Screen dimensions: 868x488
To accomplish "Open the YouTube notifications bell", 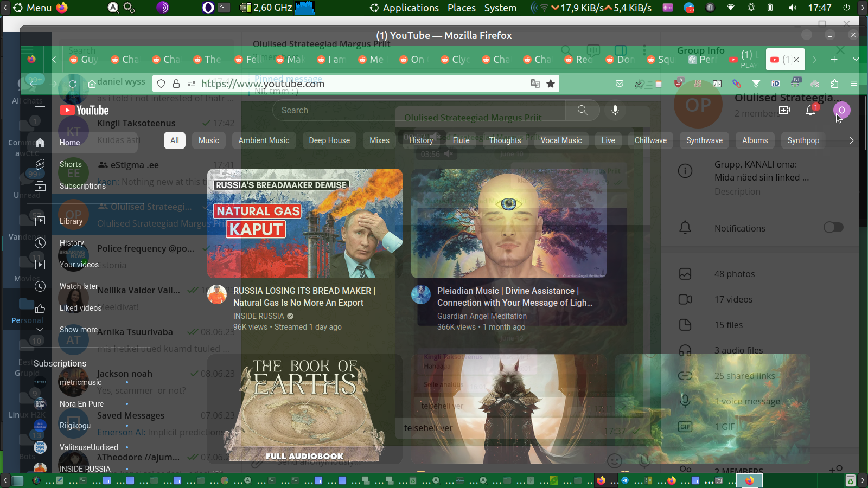I will click(811, 110).
